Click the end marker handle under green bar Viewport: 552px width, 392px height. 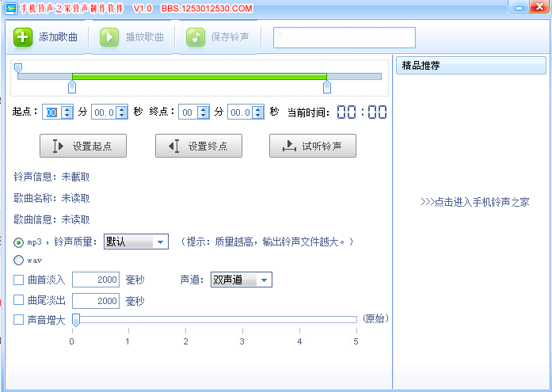(x=327, y=86)
